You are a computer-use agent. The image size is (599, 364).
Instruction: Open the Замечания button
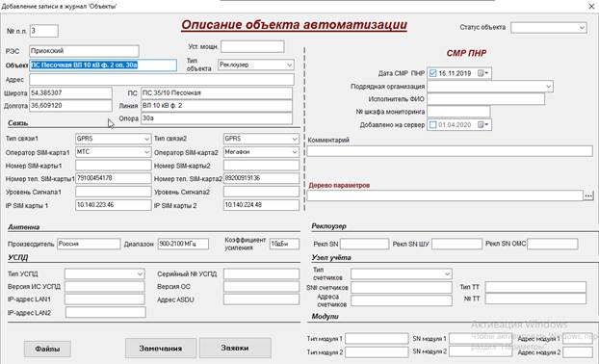pyautogui.click(x=161, y=348)
